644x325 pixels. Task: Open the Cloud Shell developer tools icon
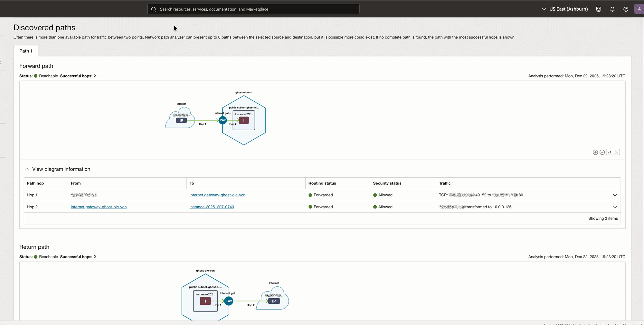[x=598, y=9]
